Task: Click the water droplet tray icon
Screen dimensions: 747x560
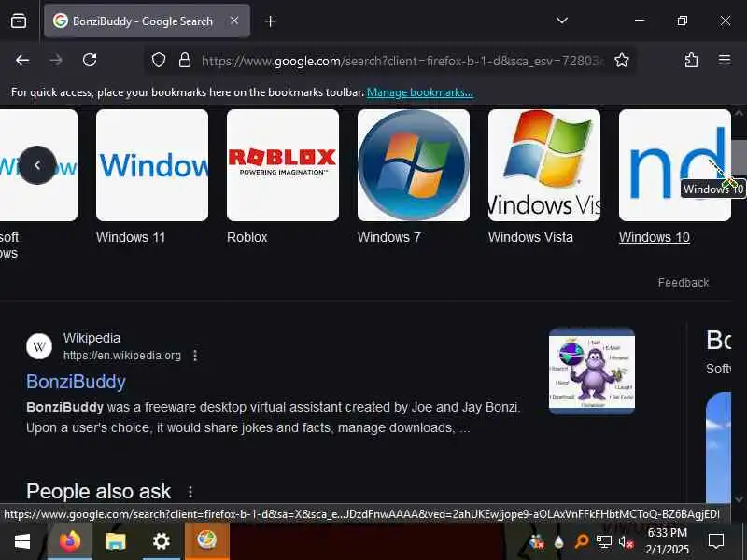Action: (559, 542)
